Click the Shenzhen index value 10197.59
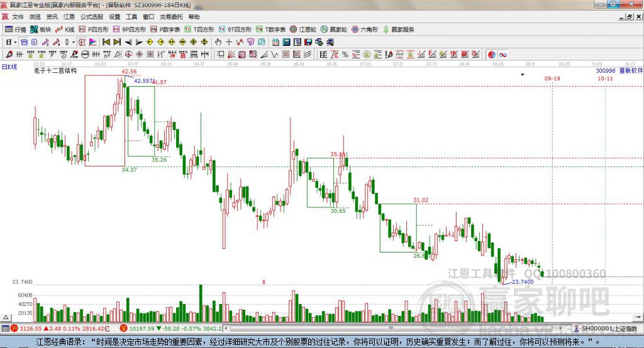644x348 pixels. click(x=142, y=329)
